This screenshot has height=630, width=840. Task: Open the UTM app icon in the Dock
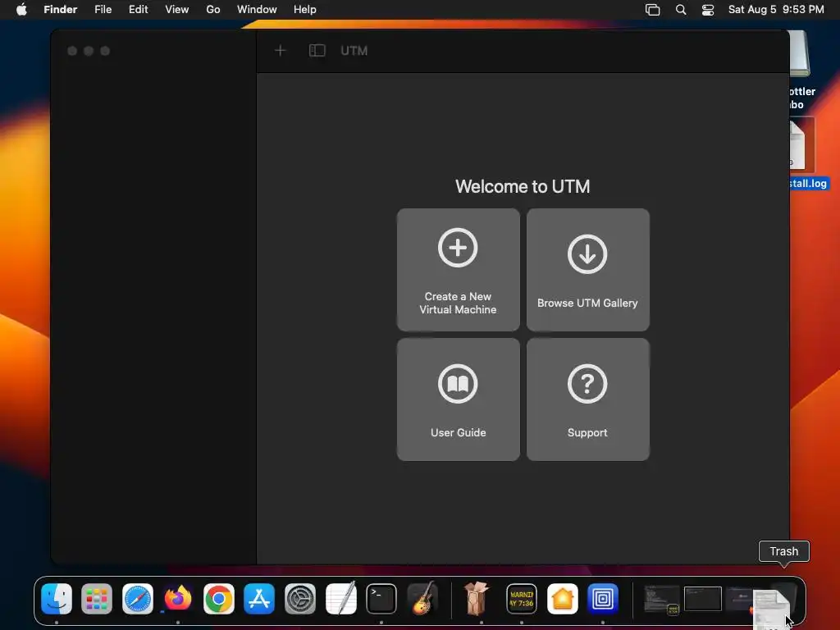point(603,598)
